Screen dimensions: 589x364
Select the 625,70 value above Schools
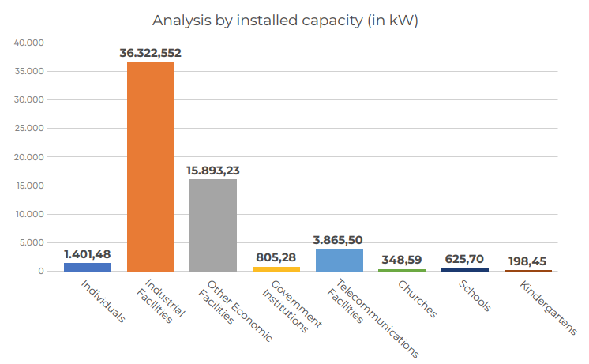464,258
